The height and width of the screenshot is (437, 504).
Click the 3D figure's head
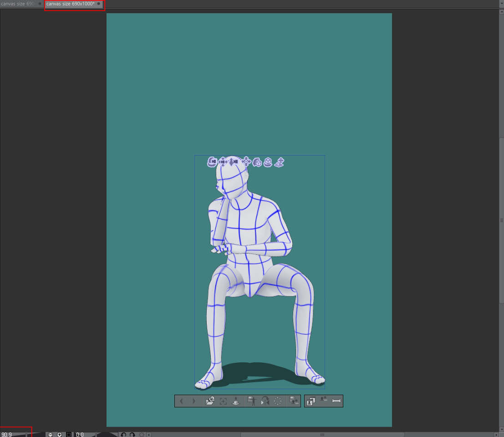point(231,178)
